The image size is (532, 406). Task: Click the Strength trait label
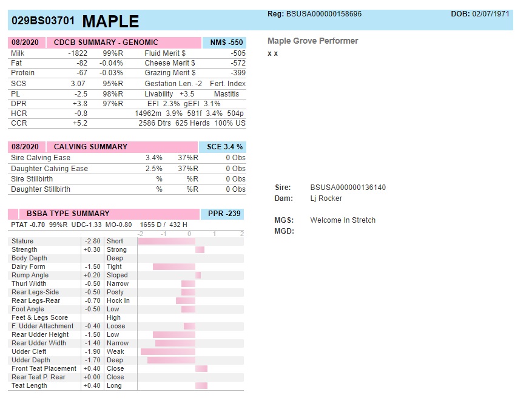24,250
